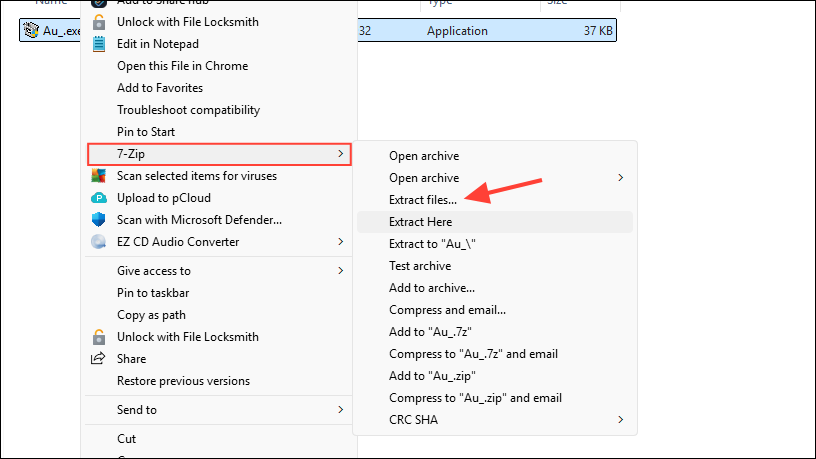Expand the 7-Zip submenu arrow

click(340, 154)
